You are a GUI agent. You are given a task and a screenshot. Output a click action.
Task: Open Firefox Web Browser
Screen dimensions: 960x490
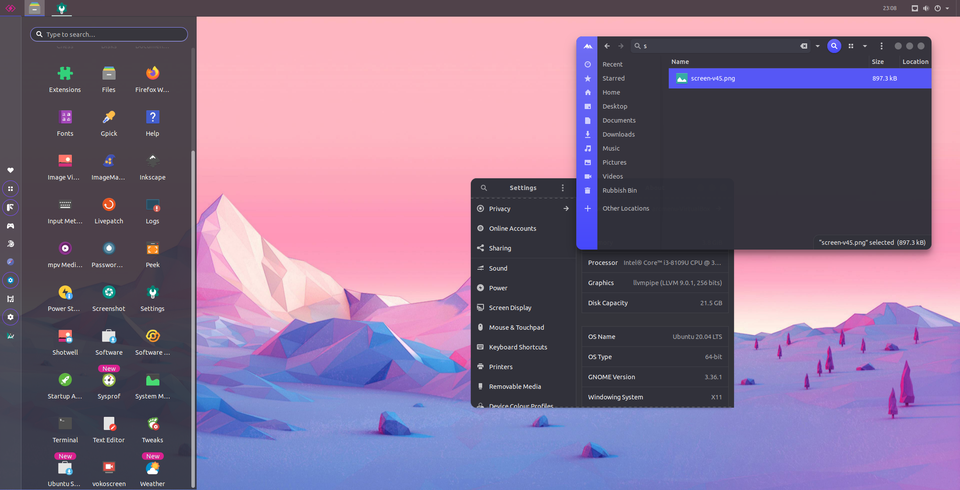(152, 80)
